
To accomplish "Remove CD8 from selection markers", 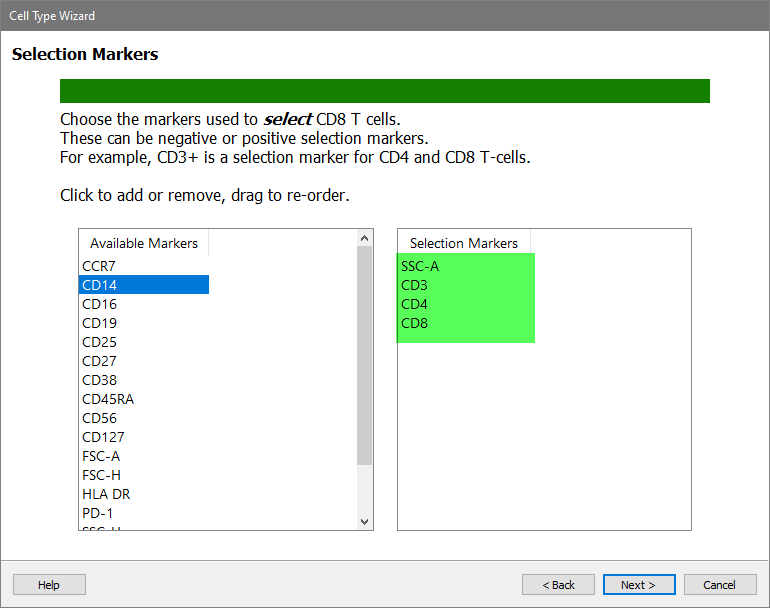I will (x=414, y=323).
